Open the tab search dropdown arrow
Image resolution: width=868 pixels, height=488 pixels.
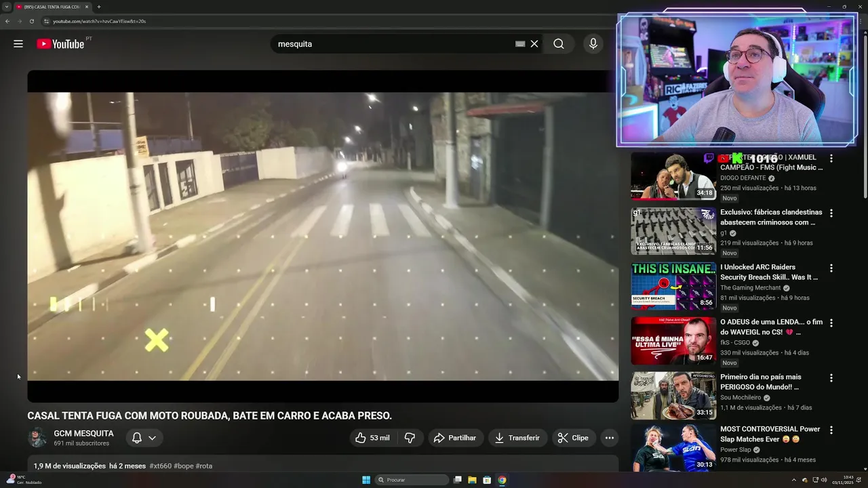5,7
